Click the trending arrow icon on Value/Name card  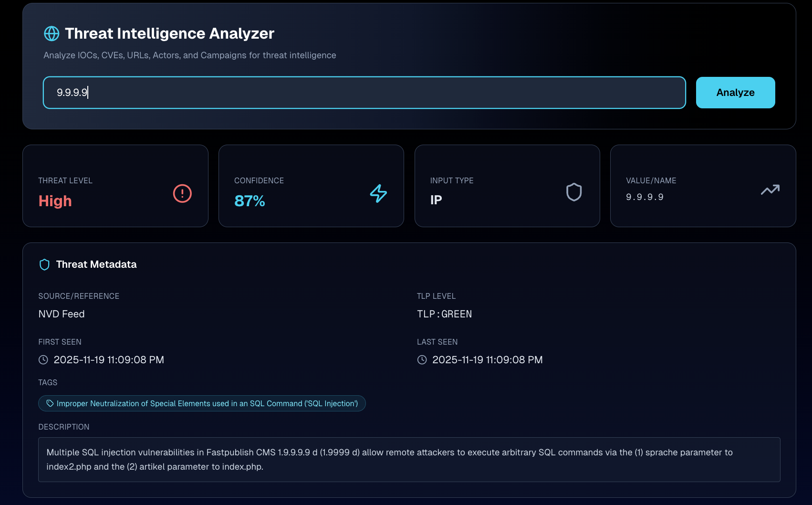770,189
